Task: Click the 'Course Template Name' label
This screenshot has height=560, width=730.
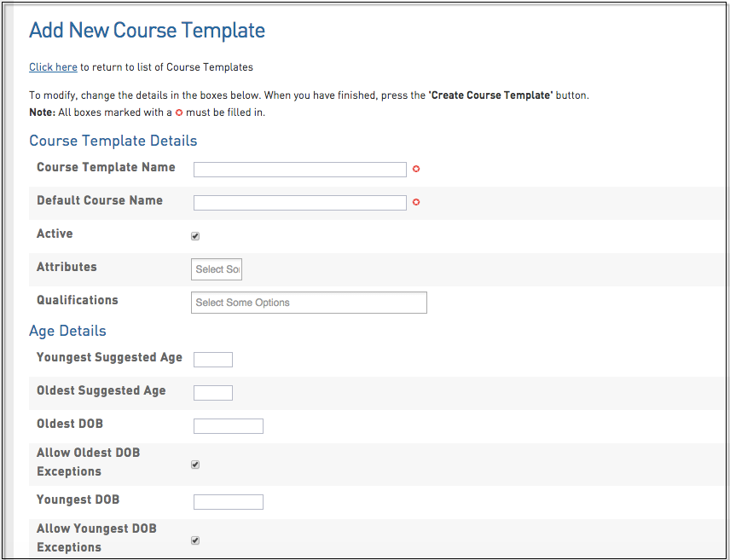Action: 106,167
